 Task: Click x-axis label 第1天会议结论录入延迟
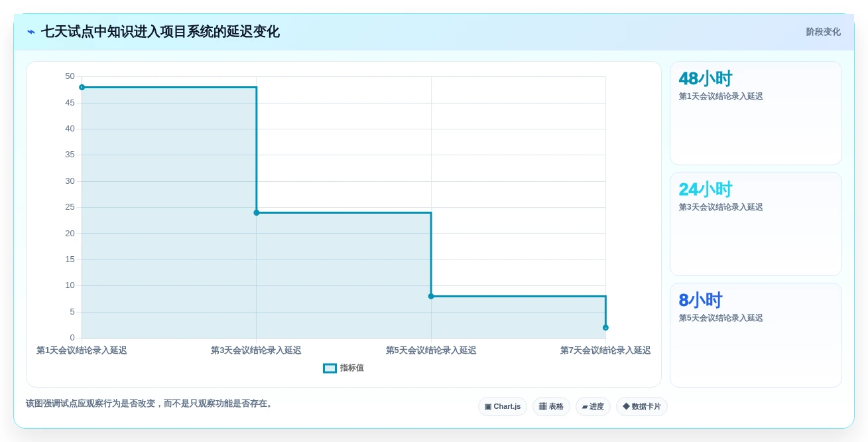click(x=82, y=350)
